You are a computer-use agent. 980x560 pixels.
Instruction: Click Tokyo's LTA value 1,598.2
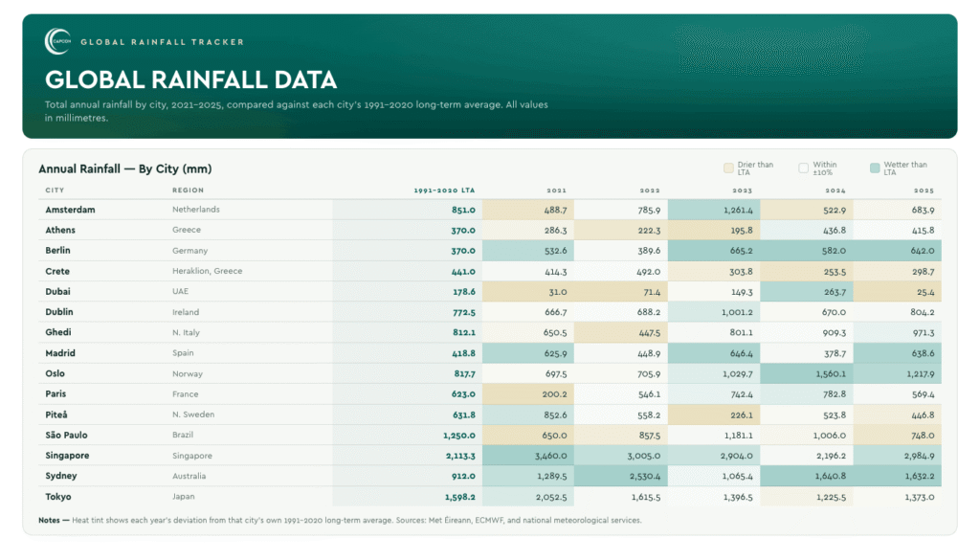click(460, 498)
